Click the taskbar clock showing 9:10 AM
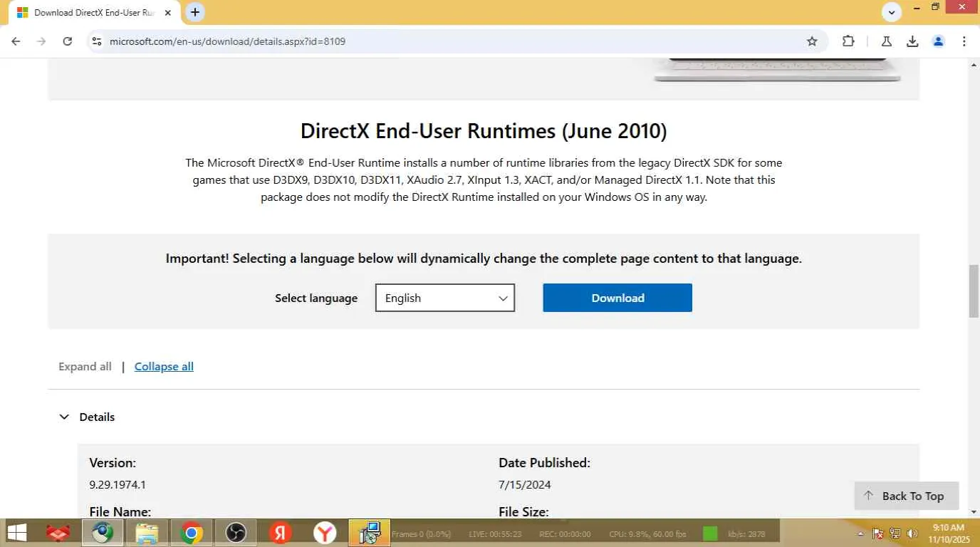Image resolution: width=980 pixels, height=547 pixels. pos(949,533)
